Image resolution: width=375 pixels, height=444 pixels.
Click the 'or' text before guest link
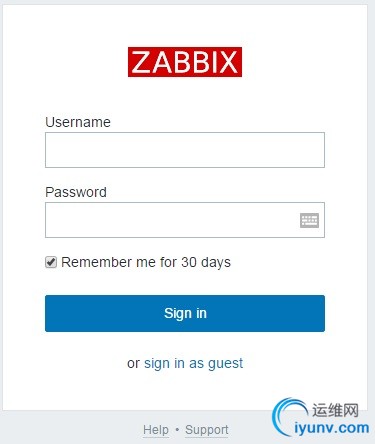(133, 364)
